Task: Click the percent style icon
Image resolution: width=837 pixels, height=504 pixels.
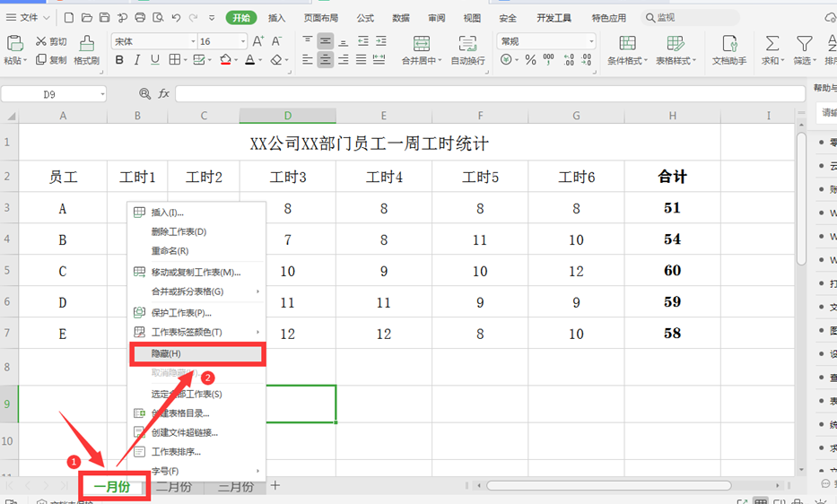Action: click(530, 60)
